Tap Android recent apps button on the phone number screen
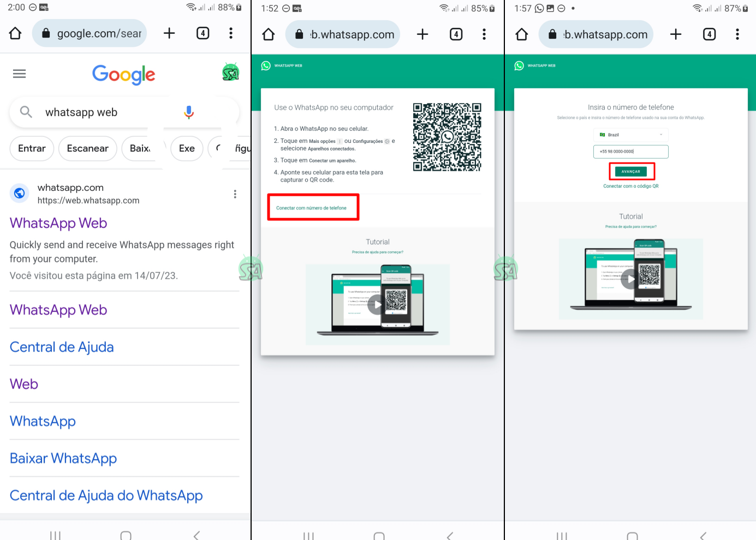Viewport: 756px width, 540px height. [562, 536]
